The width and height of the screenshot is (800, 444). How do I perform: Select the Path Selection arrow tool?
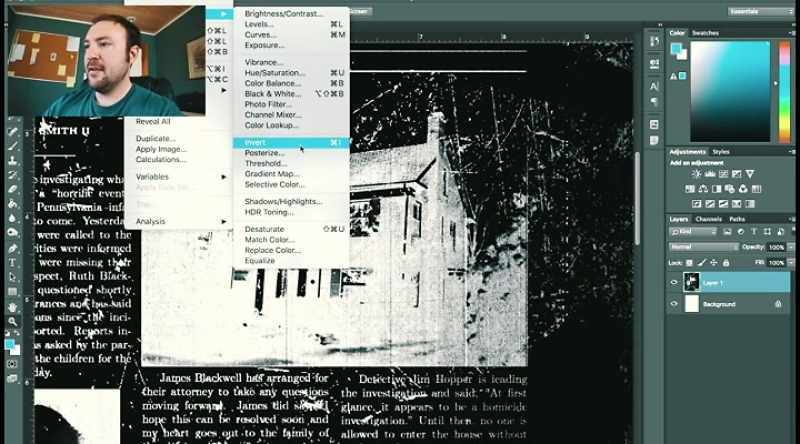pyautogui.click(x=12, y=277)
